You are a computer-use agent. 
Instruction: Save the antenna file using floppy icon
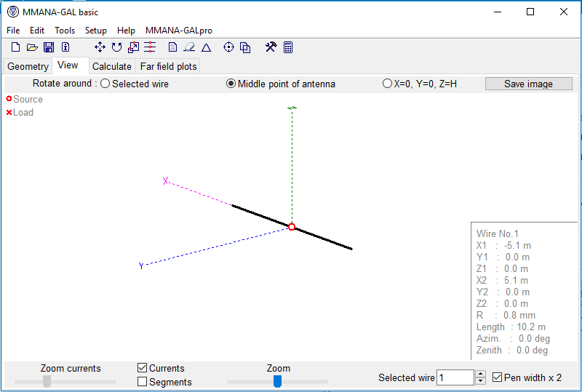[49, 47]
